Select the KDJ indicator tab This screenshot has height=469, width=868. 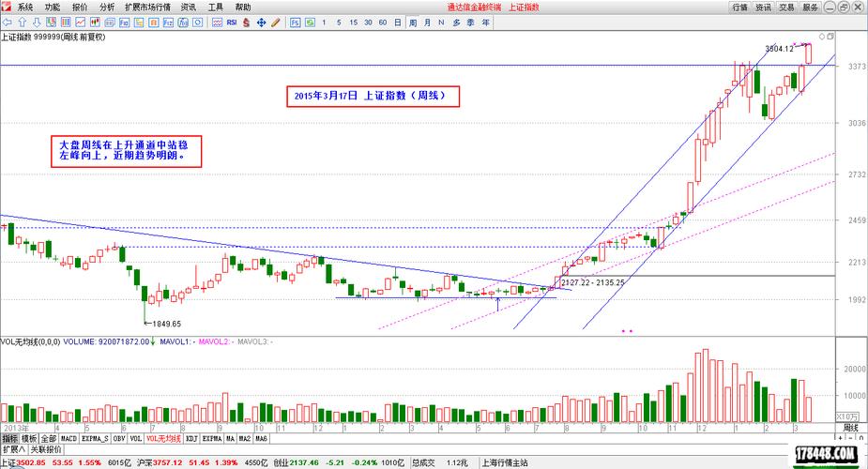coord(191,439)
